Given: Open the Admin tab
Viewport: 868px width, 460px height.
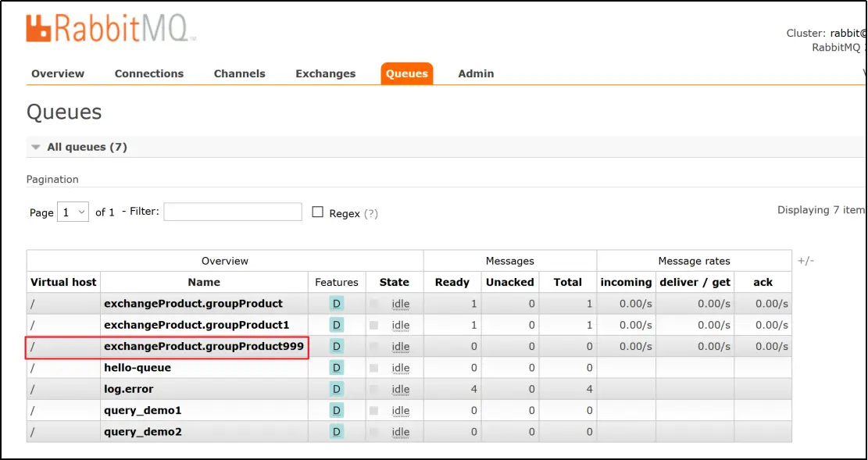Looking at the screenshot, I should [x=476, y=73].
